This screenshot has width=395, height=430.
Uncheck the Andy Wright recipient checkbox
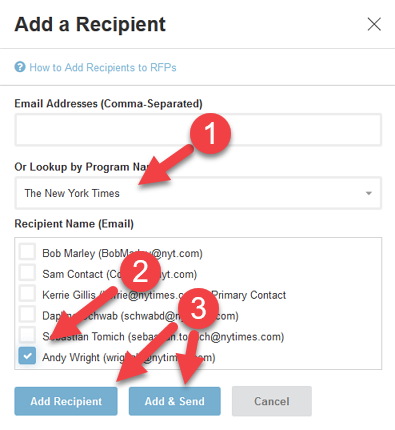27,356
